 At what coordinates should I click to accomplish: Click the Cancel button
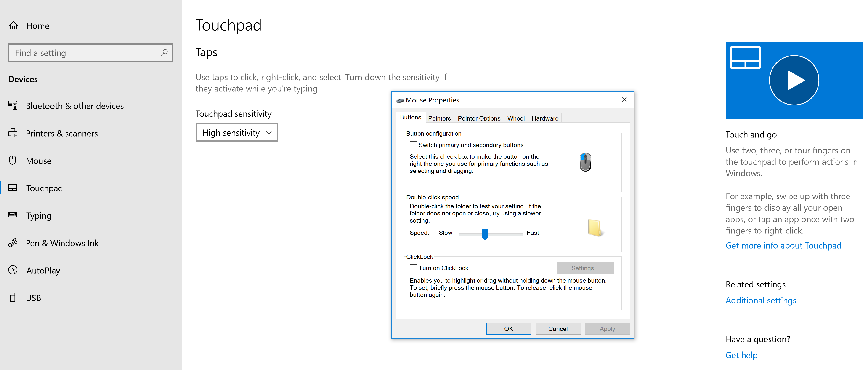[558, 329]
